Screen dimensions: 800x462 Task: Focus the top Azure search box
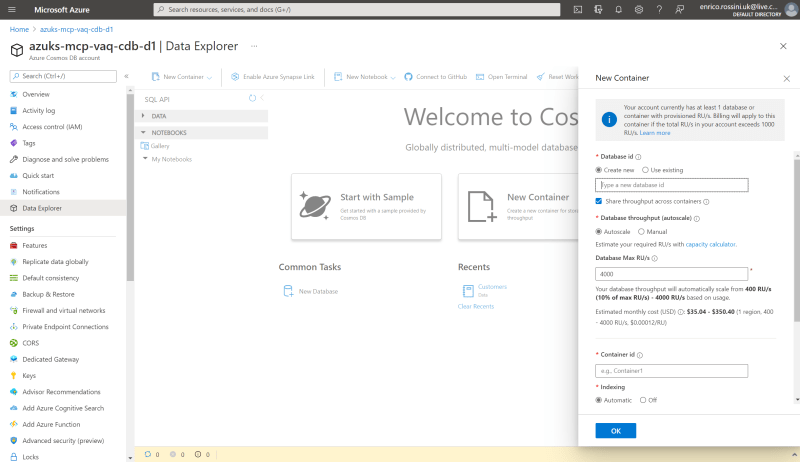pos(357,10)
